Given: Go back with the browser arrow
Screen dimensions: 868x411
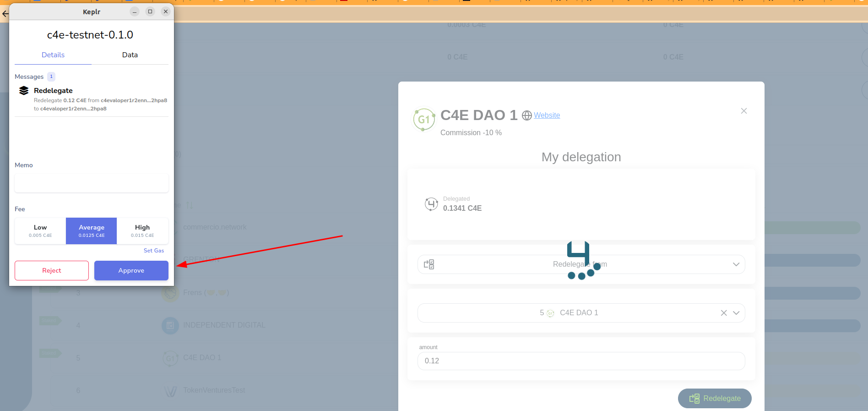Looking at the screenshot, I should 5,14.
